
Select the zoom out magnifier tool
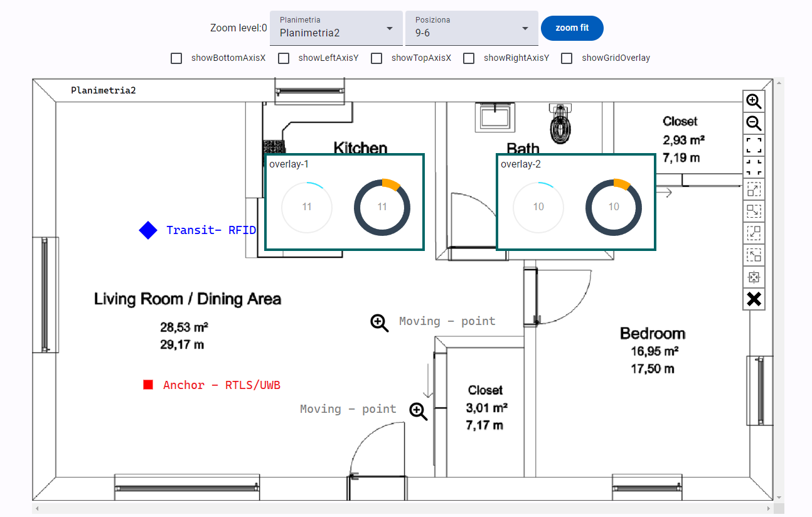[753, 123]
